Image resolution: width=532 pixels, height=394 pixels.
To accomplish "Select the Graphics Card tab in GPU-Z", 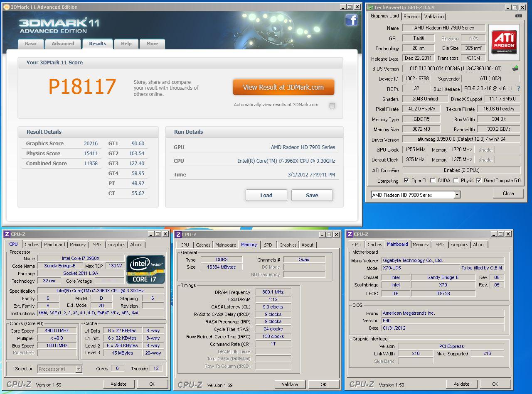I will coord(384,16).
